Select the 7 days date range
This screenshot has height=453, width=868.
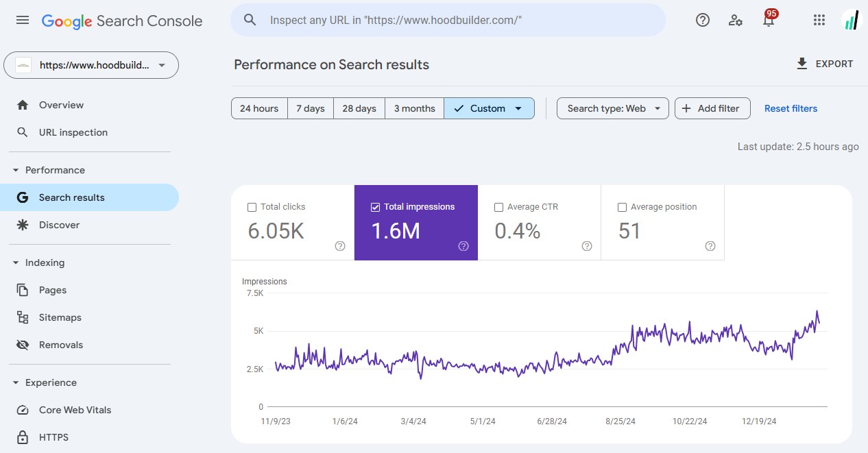[x=311, y=108]
